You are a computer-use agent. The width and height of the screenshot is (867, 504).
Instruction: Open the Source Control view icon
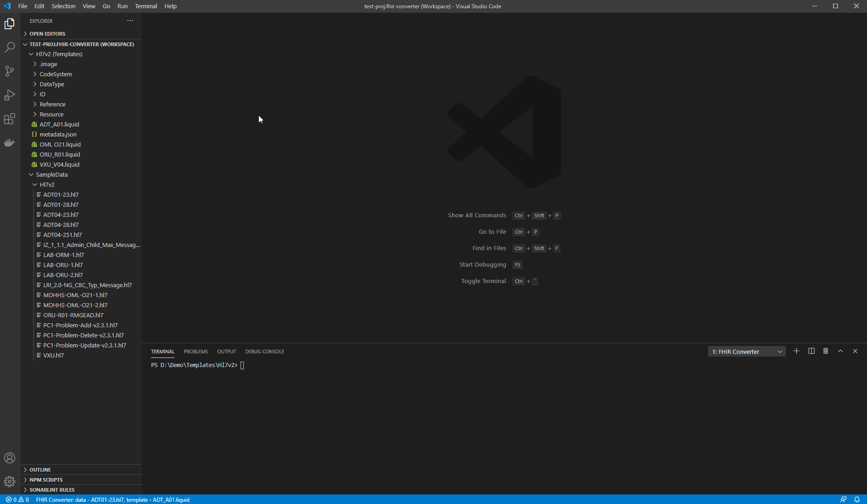coord(10,71)
